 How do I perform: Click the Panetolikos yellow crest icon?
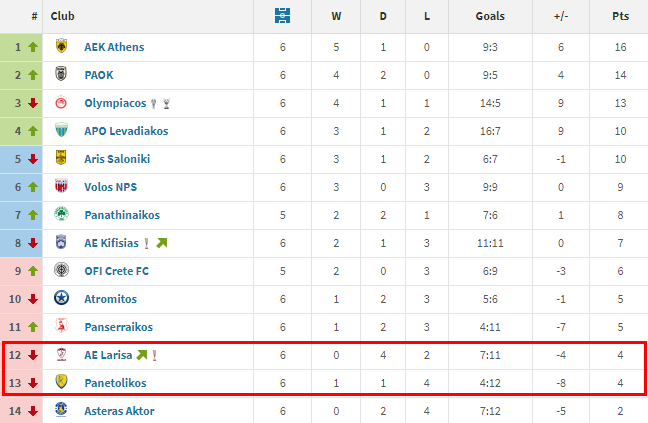61,383
